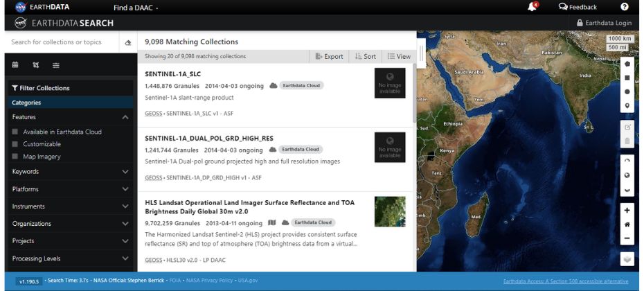Click the GEOSS tag under SENTINEL-1A_SLC
The height and width of the screenshot is (291, 644).
(154, 113)
